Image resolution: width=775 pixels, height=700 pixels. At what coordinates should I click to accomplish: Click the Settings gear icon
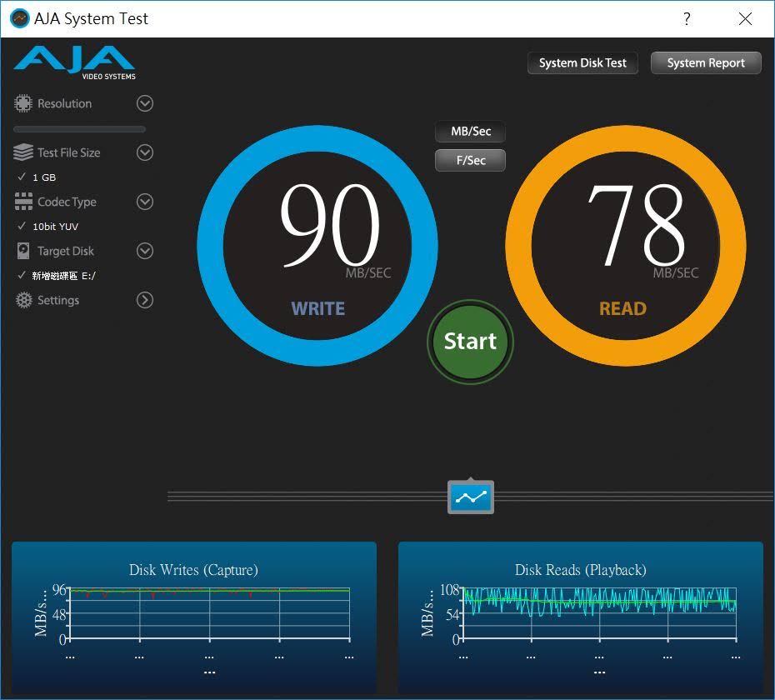(x=23, y=300)
